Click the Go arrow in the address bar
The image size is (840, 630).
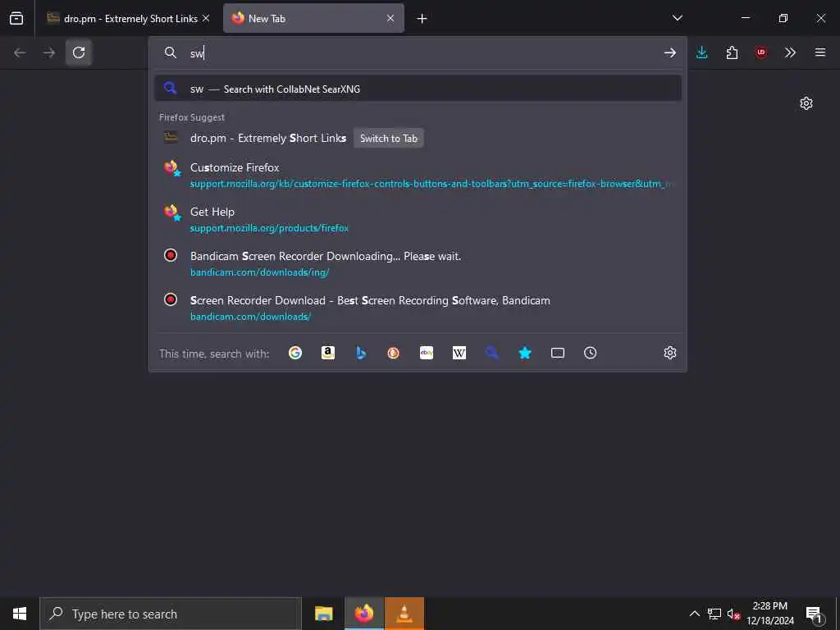point(669,52)
